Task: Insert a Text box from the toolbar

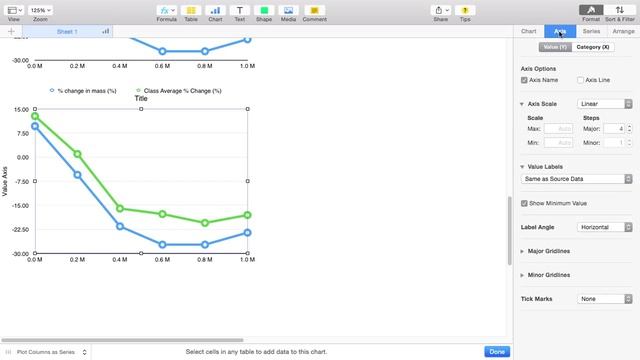Action: point(240,11)
